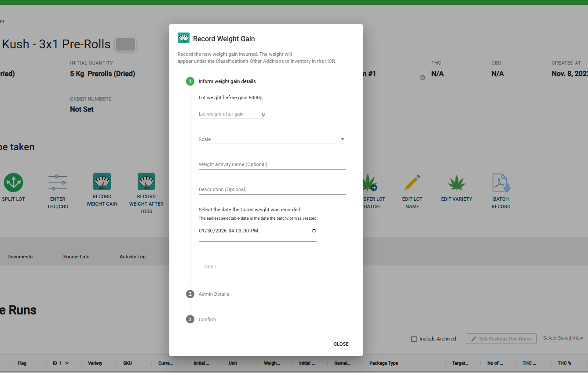Open the Activity Log tab
This screenshot has height=373, width=588.
[x=132, y=257]
